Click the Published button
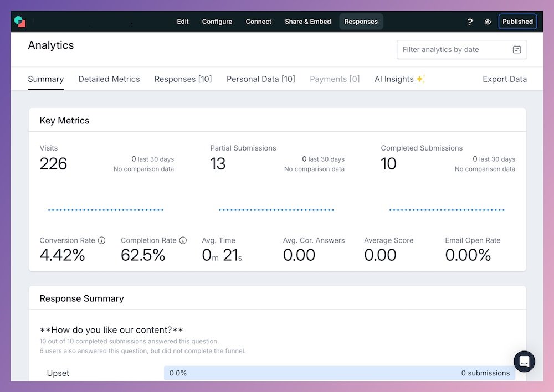The width and height of the screenshot is (554, 392). 517,21
